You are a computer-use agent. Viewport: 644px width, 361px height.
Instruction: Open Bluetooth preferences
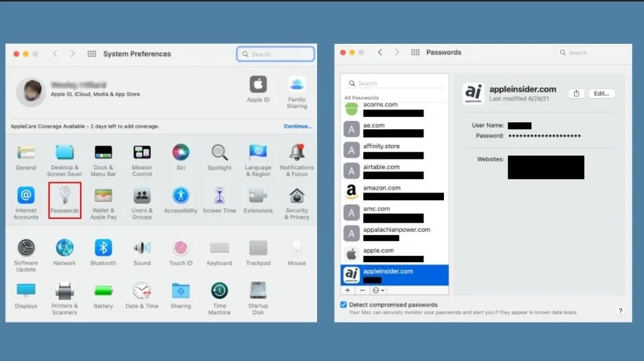pyautogui.click(x=103, y=251)
